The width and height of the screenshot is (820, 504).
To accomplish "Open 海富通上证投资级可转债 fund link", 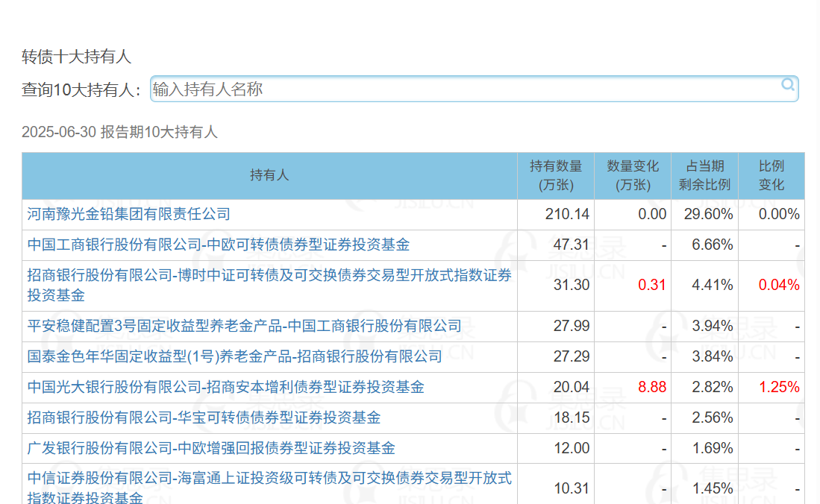I will tap(269, 488).
